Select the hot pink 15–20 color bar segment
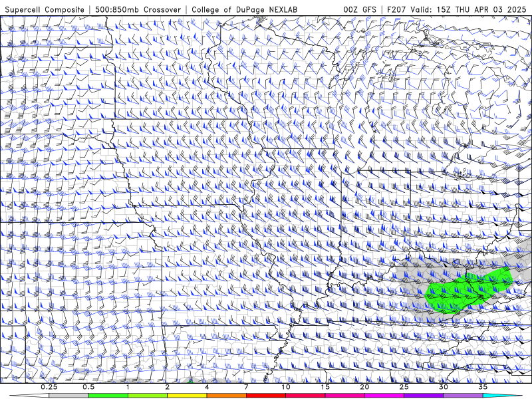The image size is (532, 399). pyautogui.click(x=344, y=396)
